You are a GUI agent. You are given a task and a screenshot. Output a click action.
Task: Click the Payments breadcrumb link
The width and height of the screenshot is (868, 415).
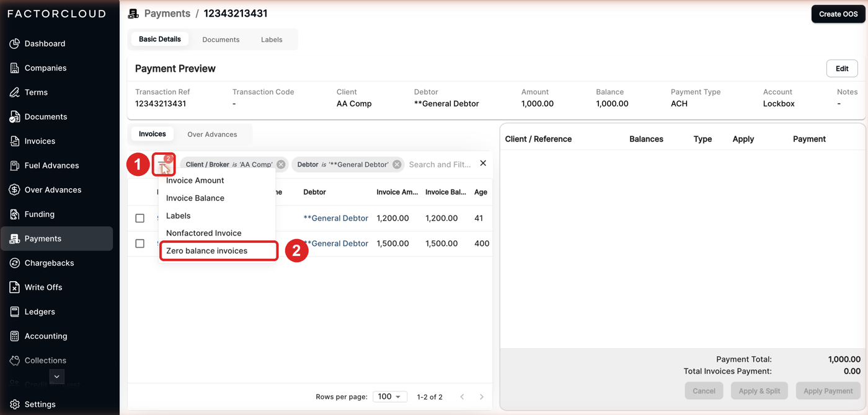coord(167,14)
